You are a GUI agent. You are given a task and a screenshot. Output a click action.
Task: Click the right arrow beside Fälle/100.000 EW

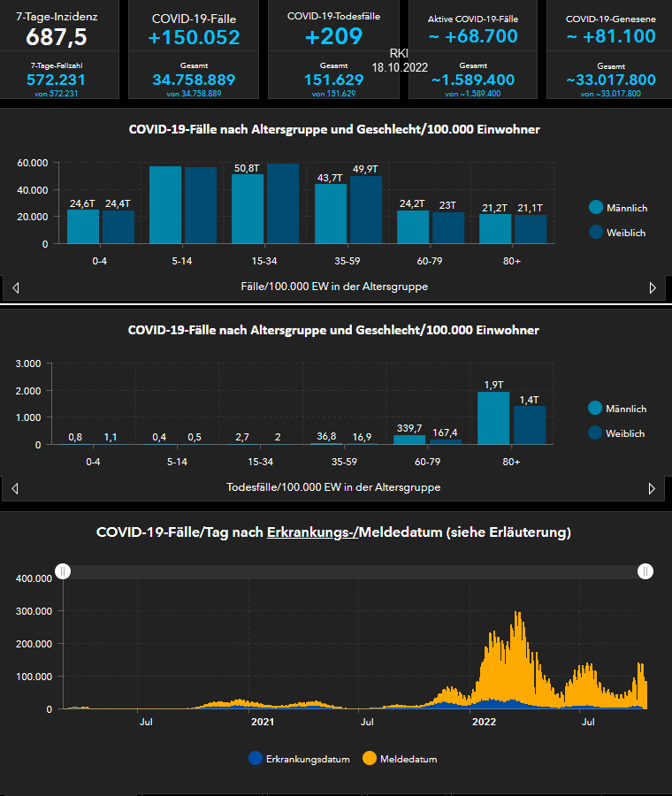pyautogui.click(x=653, y=287)
